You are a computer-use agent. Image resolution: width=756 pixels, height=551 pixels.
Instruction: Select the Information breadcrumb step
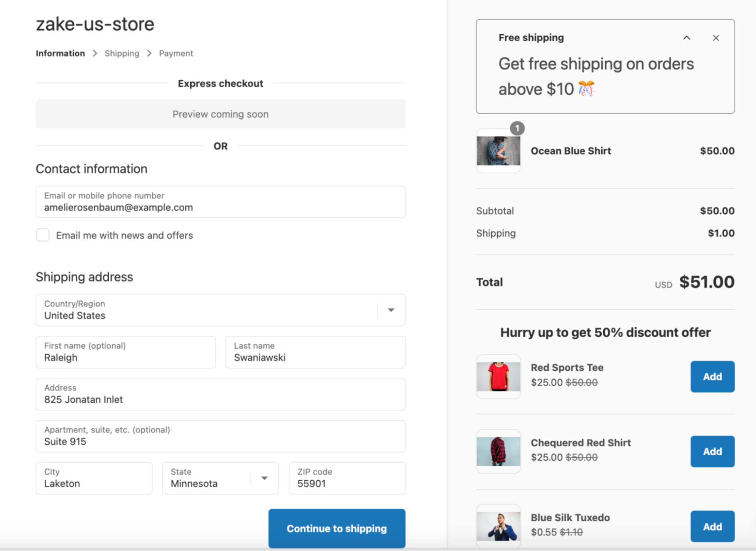point(60,53)
